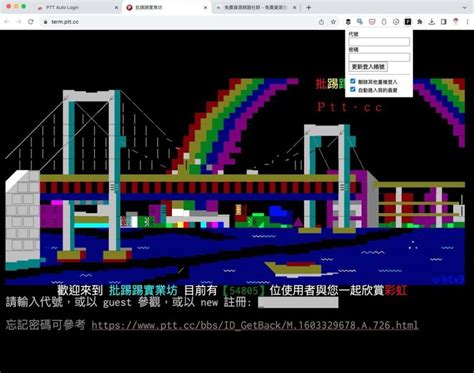
Task: Open a new browser tab
Action: [308, 7]
